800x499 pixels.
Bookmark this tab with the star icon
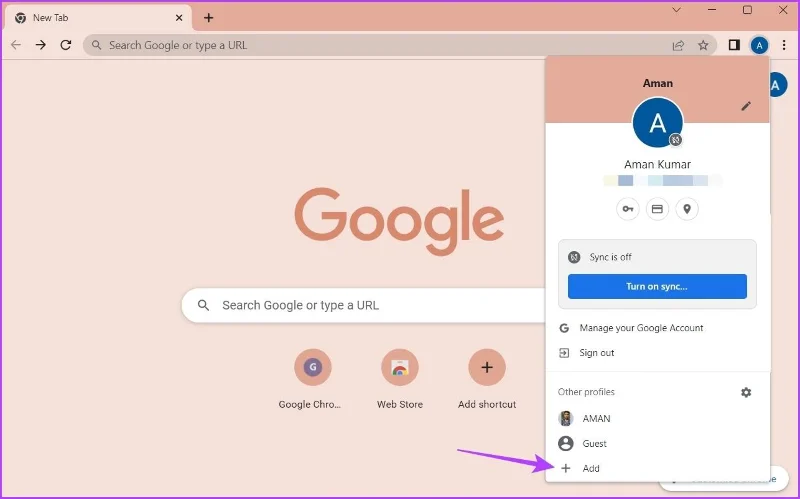tap(703, 45)
